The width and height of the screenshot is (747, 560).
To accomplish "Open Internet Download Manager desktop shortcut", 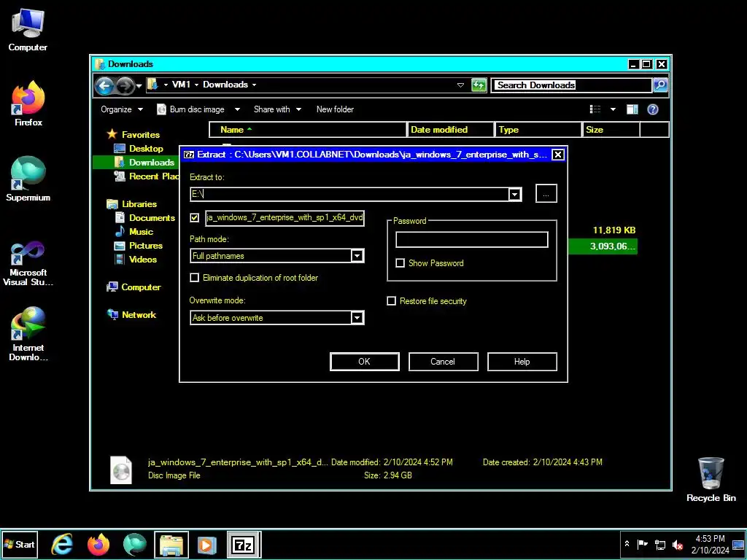I will pyautogui.click(x=28, y=334).
